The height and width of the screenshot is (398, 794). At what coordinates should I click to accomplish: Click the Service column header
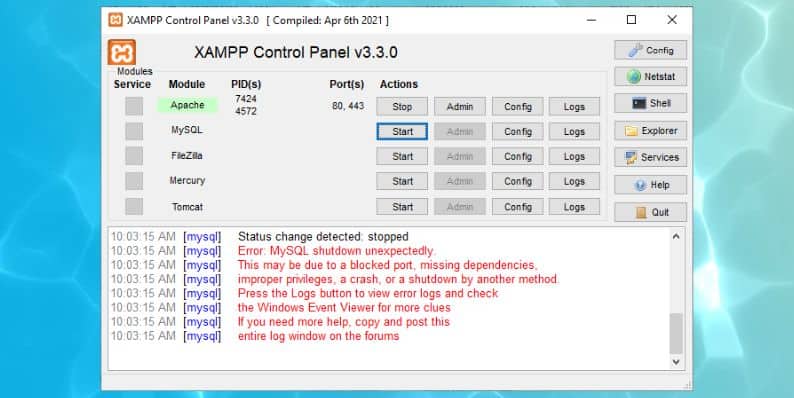pos(132,84)
